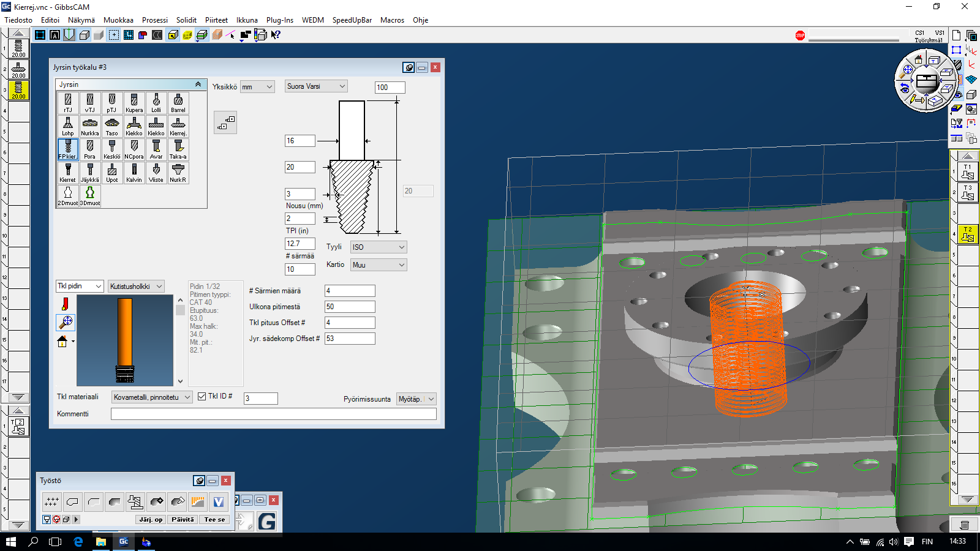Image resolution: width=980 pixels, height=551 pixels.
Task: Click the TPI (in) value field
Action: pyautogui.click(x=300, y=244)
